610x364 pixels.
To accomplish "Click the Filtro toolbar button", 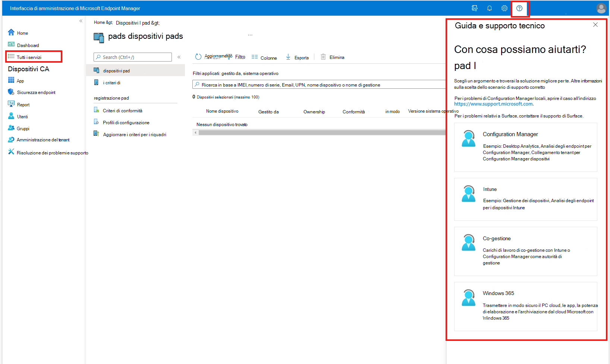I will 236,57.
